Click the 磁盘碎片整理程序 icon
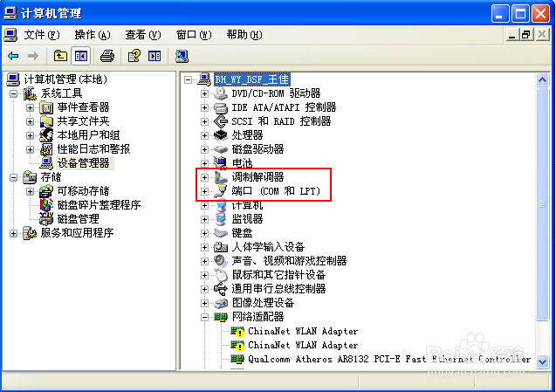 pyautogui.click(x=46, y=204)
